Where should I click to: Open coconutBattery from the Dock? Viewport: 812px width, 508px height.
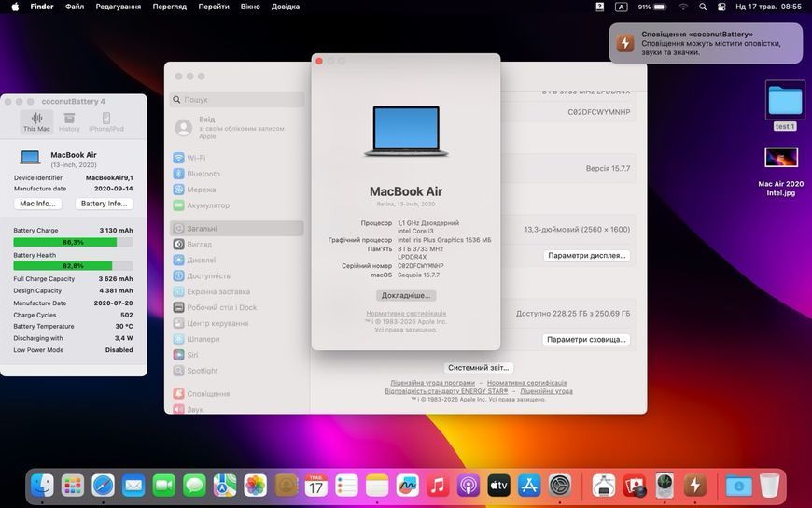tap(695, 486)
